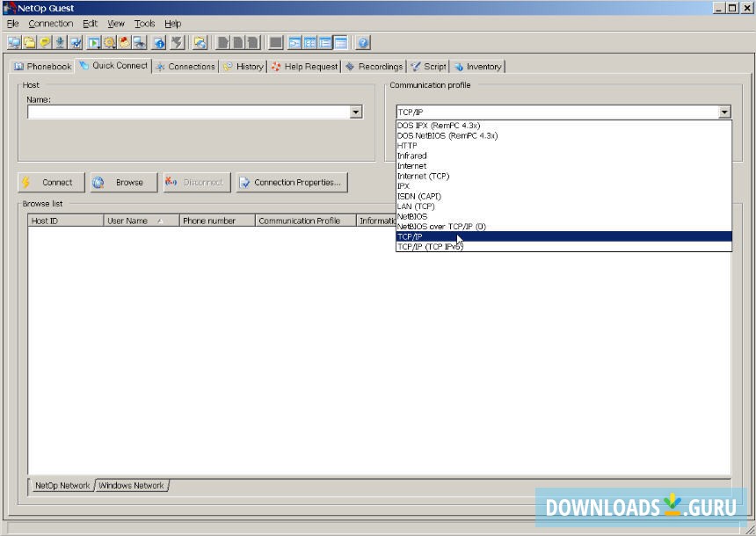Select HTTP in the profile list
The width and height of the screenshot is (756, 536).
pyautogui.click(x=563, y=146)
